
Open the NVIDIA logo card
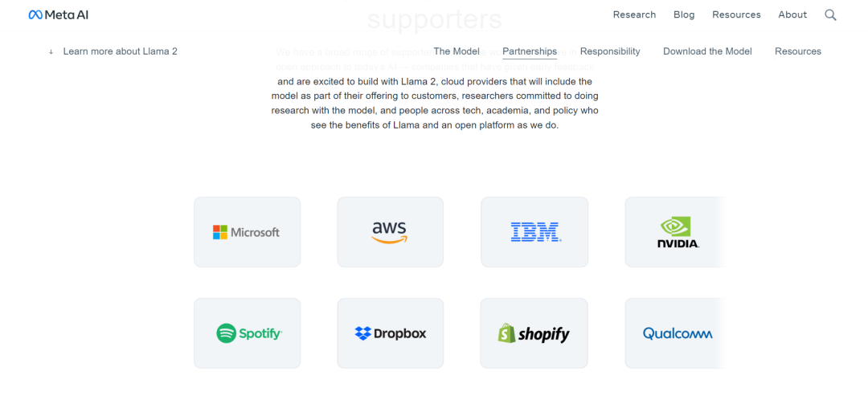tap(675, 232)
